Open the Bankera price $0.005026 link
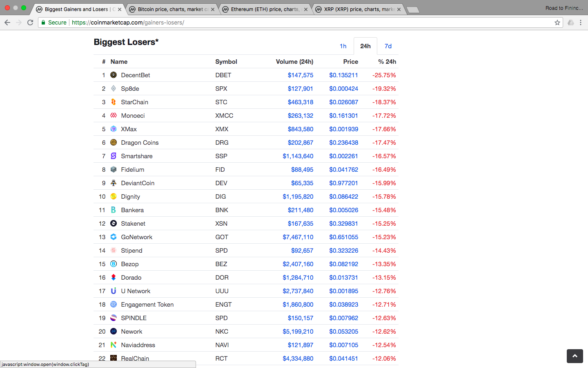588x368 pixels. coord(344,210)
